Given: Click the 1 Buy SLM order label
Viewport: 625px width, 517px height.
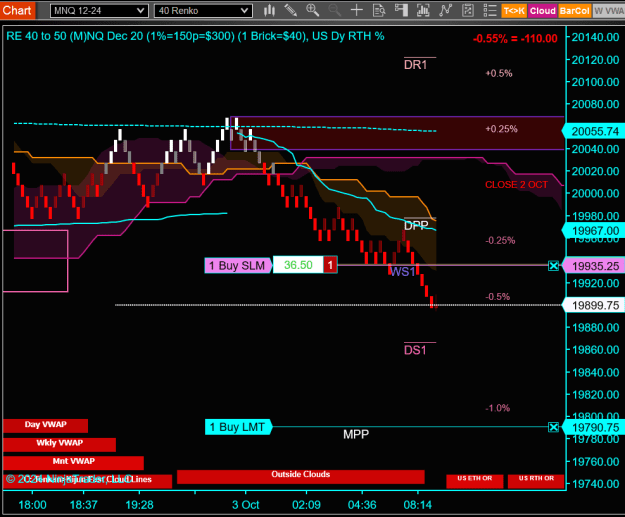Looking at the screenshot, I should pyautogui.click(x=238, y=265).
